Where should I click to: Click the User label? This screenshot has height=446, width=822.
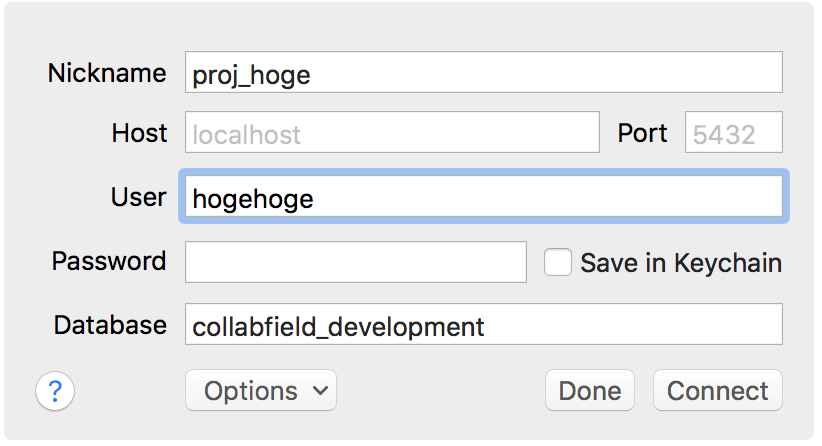(138, 196)
